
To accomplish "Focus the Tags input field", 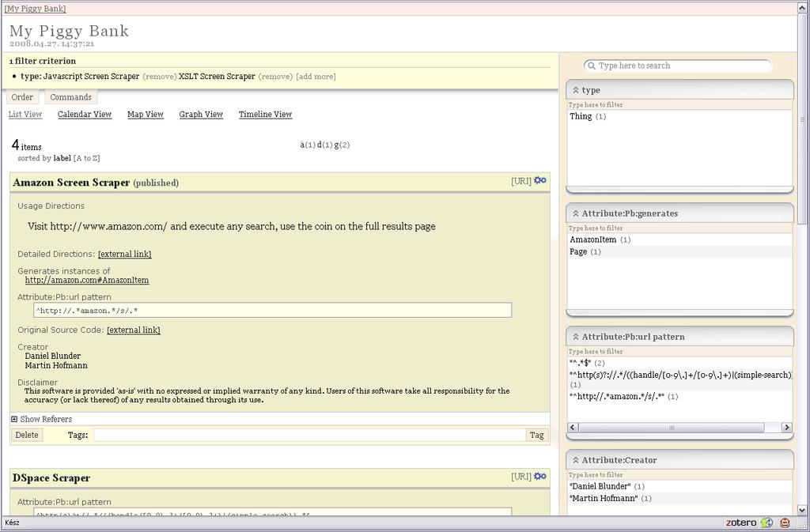I will 309,435.
